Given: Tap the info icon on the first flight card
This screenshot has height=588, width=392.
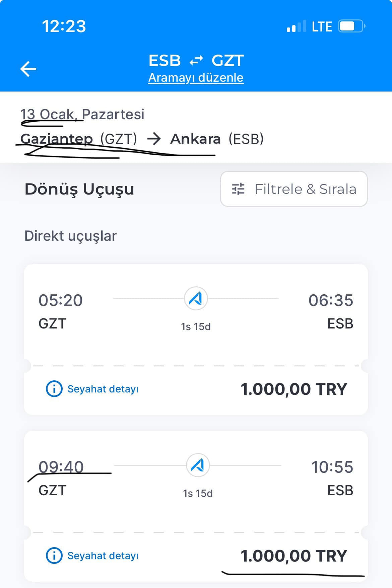Looking at the screenshot, I should [x=54, y=389].
